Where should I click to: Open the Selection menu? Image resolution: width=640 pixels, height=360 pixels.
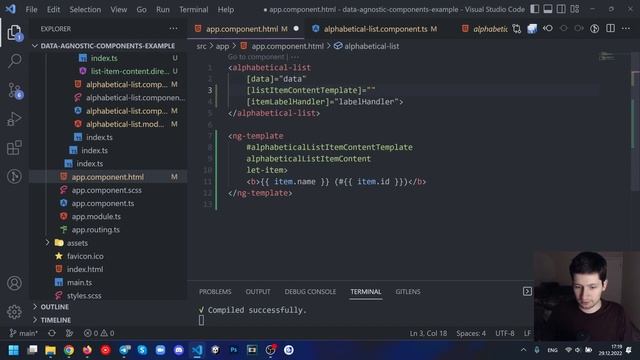point(85,9)
